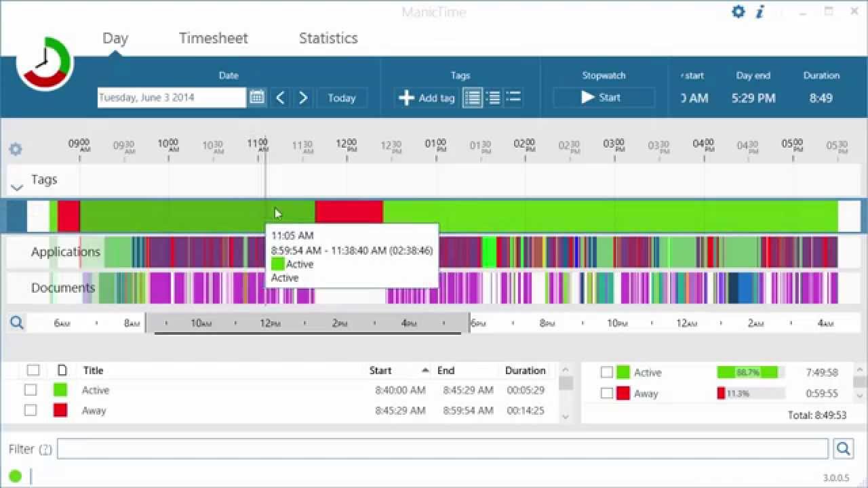
Task: Click the 7:49:58 Active duration
Action: click(x=822, y=372)
